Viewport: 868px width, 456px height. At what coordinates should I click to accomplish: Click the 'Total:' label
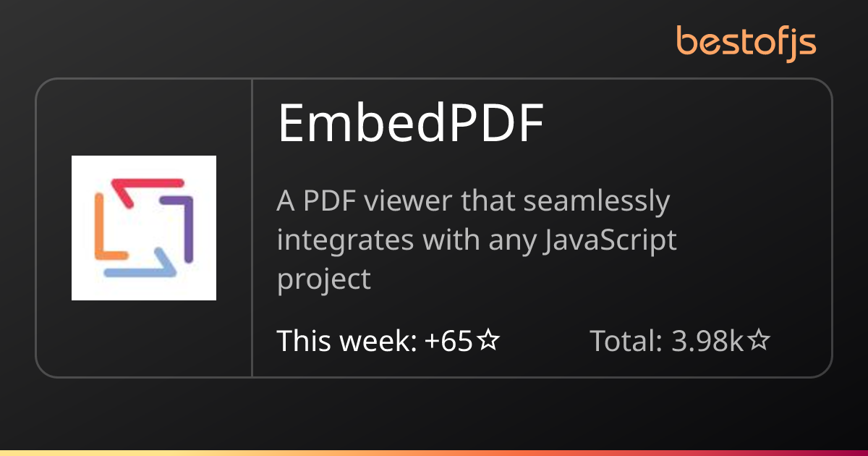(x=626, y=340)
